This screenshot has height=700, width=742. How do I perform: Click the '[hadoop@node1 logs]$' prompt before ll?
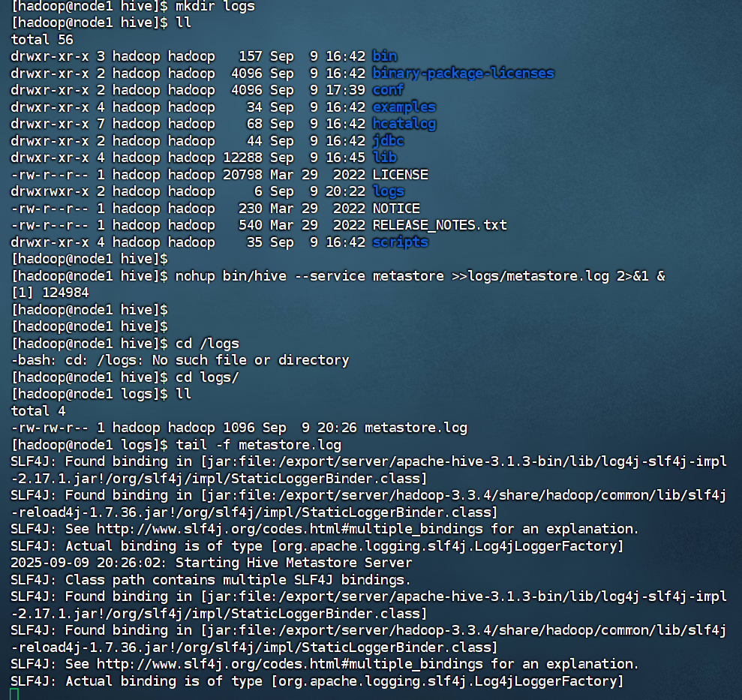click(x=89, y=394)
